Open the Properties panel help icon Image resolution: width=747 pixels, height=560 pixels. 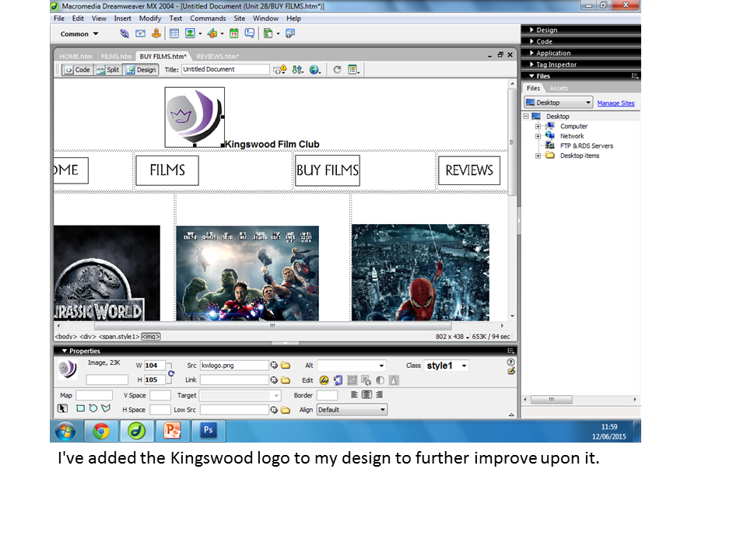(510, 362)
